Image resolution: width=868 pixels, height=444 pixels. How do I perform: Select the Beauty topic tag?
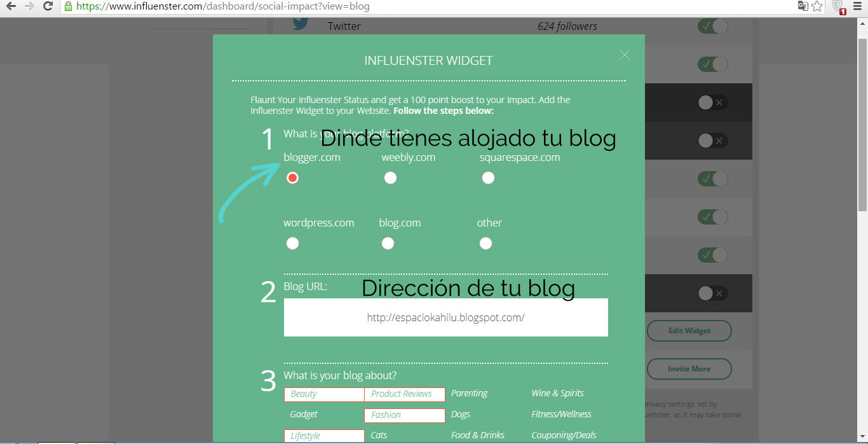(x=324, y=394)
